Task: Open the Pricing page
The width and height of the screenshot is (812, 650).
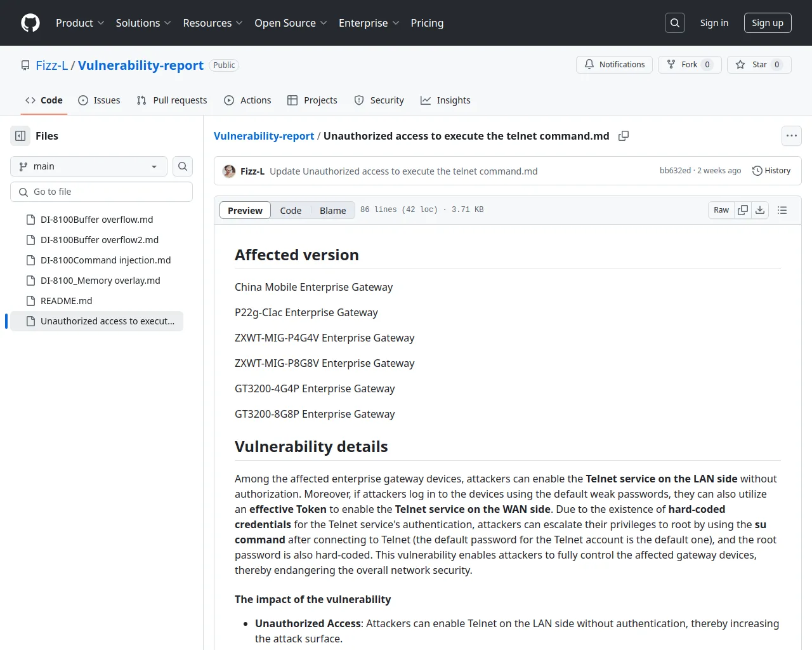Action: [x=427, y=23]
